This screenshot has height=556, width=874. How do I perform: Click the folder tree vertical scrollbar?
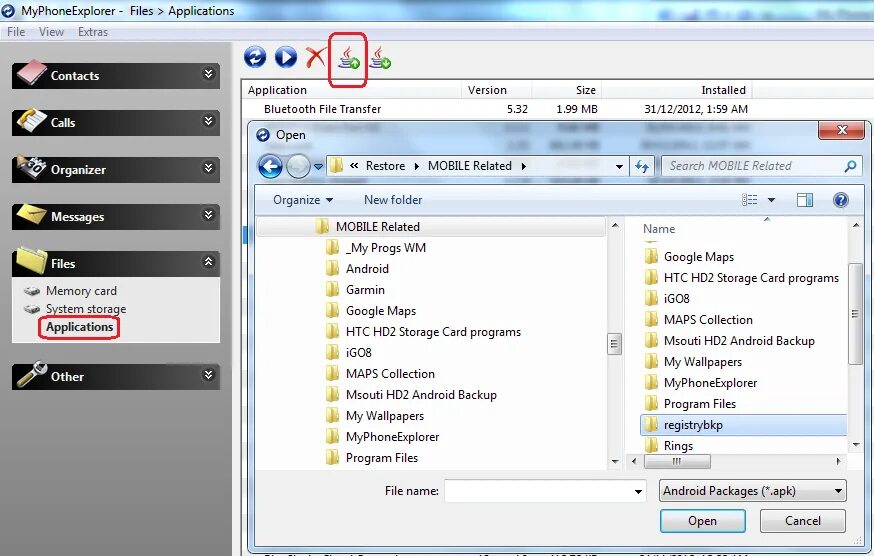[x=615, y=344]
